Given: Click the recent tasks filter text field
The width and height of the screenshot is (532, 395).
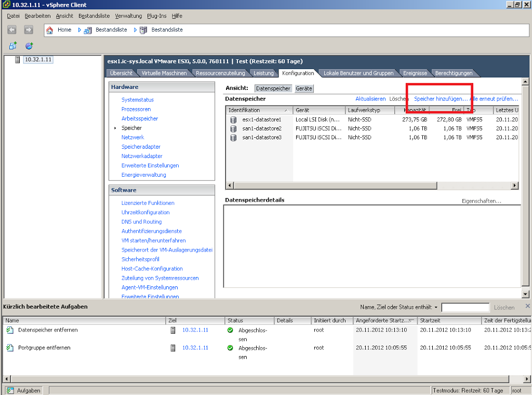Looking at the screenshot, I should [465, 307].
